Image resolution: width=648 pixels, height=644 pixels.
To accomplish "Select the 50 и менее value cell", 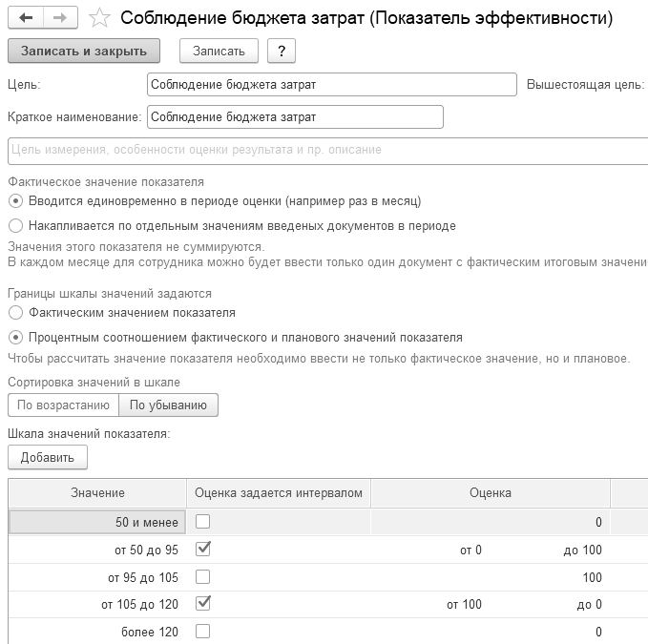I will 97,522.
